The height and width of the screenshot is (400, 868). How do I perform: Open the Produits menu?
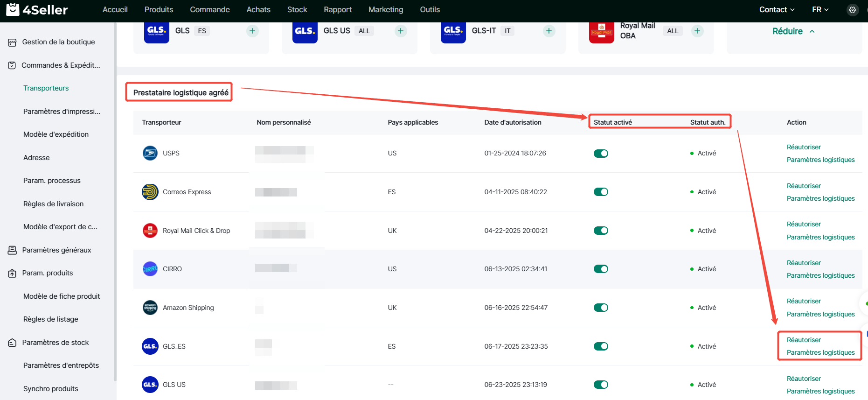(159, 9)
